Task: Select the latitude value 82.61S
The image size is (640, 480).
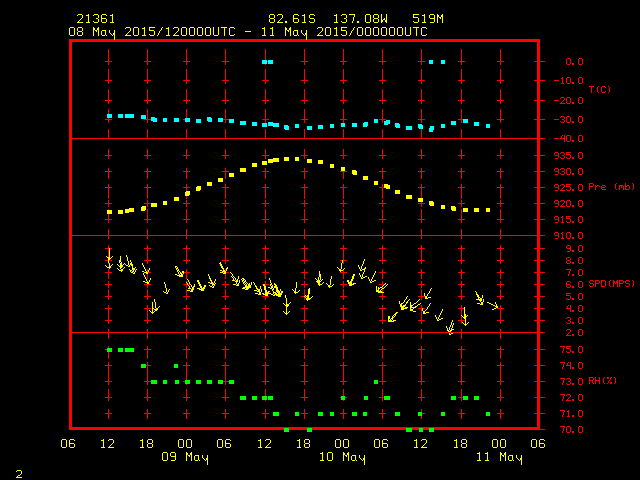Action: click(x=292, y=19)
